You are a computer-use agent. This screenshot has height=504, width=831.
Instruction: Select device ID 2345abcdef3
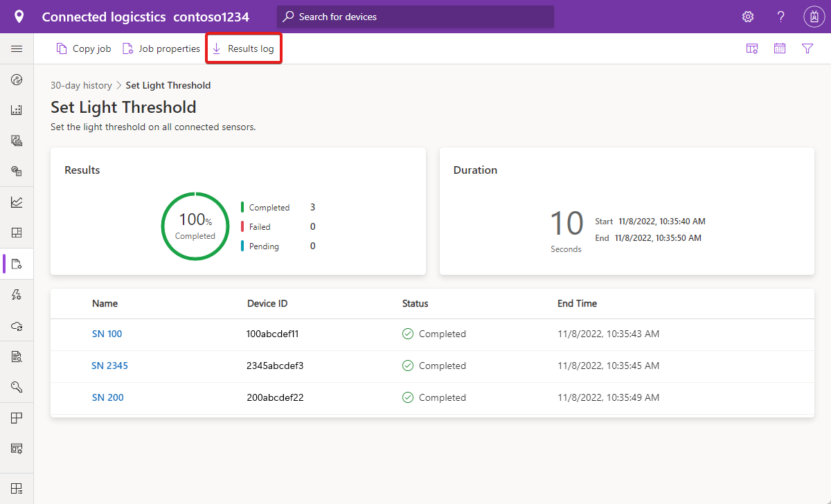tap(275, 366)
